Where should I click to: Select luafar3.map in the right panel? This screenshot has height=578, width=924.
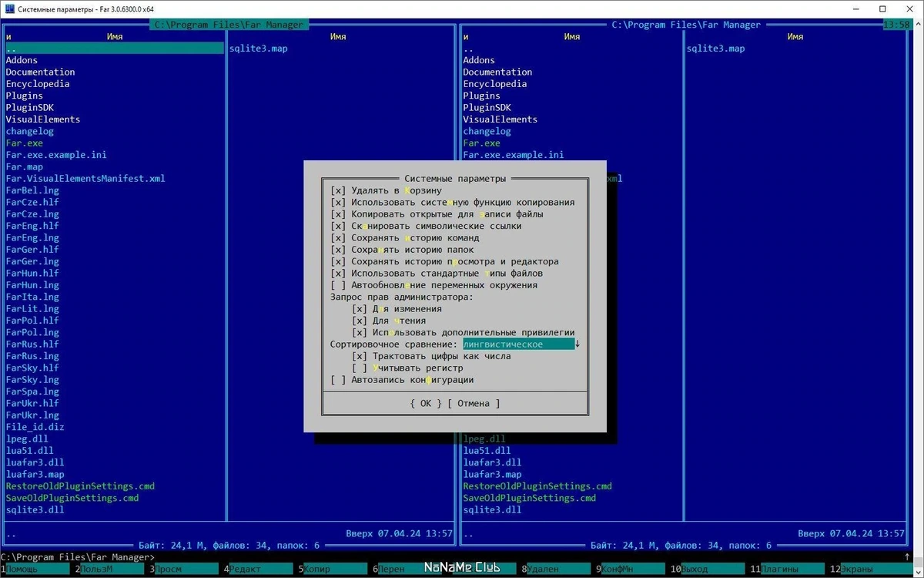(492, 474)
